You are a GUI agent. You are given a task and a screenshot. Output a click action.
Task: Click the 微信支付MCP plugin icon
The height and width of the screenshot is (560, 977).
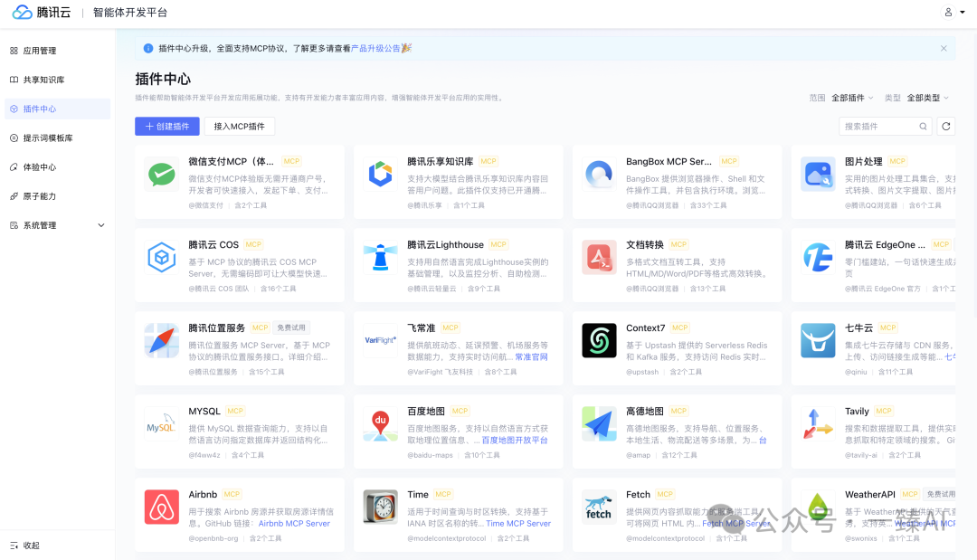point(161,175)
